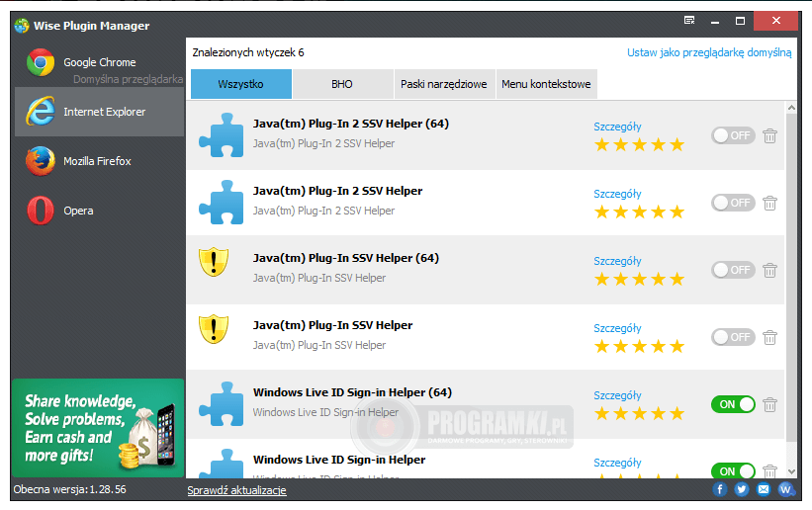
Task: Click Sprawdź aktualizacje link
Action: (236, 490)
